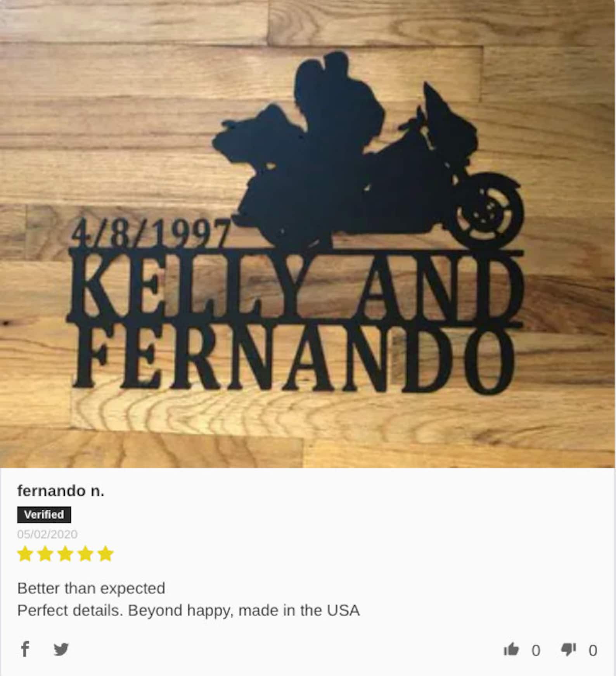Click the third yellow rating star
Screen dimensions: 616x676
click(65, 554)
